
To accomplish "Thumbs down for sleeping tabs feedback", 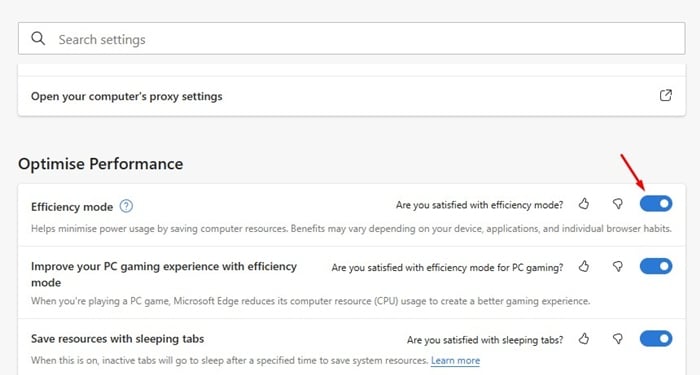I will [618, 339].
